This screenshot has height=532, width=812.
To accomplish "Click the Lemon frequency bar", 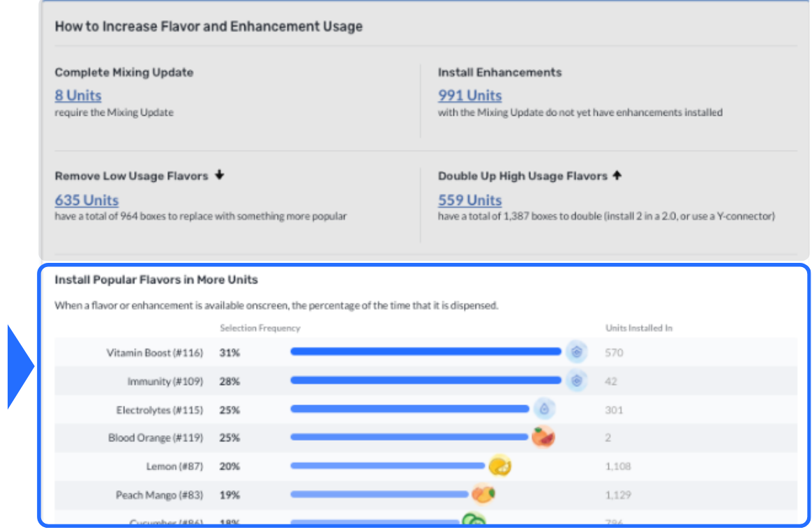I will coord(387,466).
